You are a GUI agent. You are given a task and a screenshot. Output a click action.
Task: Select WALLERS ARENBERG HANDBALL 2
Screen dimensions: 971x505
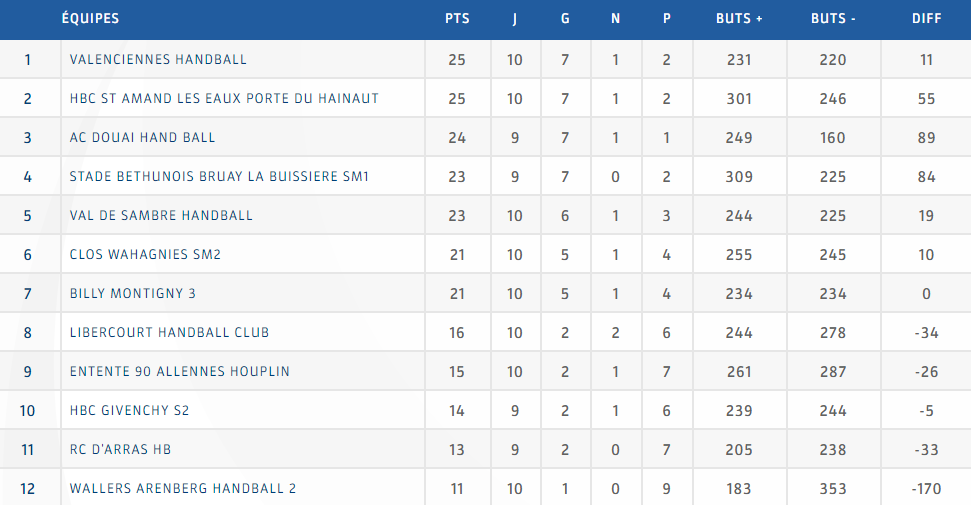coord(183,489)
